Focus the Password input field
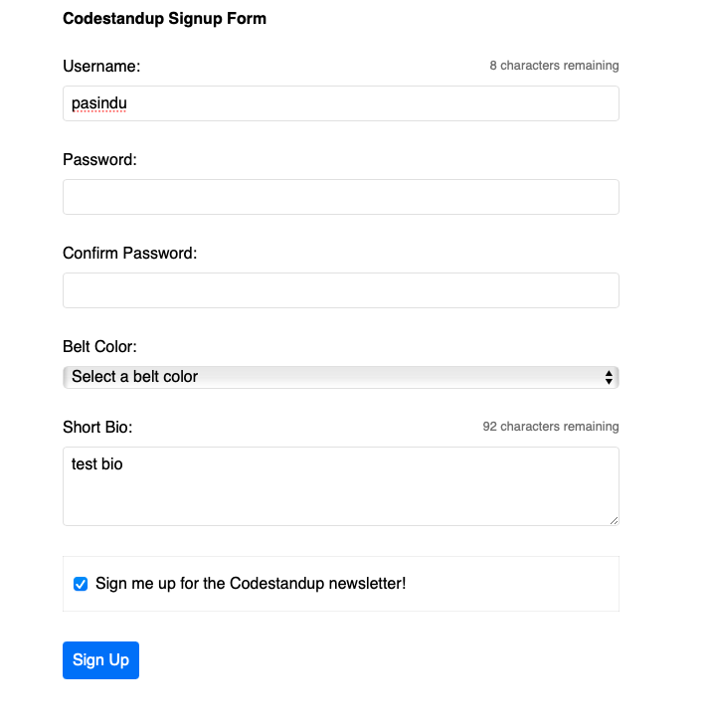 [340, 197]
